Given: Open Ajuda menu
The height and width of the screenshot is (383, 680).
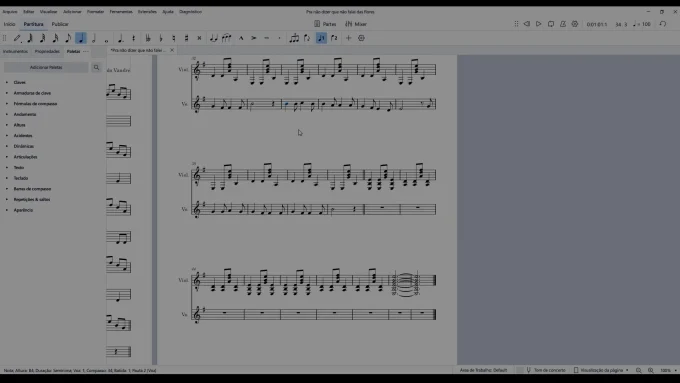Looking at the screenshot, I should pos(168,12).
